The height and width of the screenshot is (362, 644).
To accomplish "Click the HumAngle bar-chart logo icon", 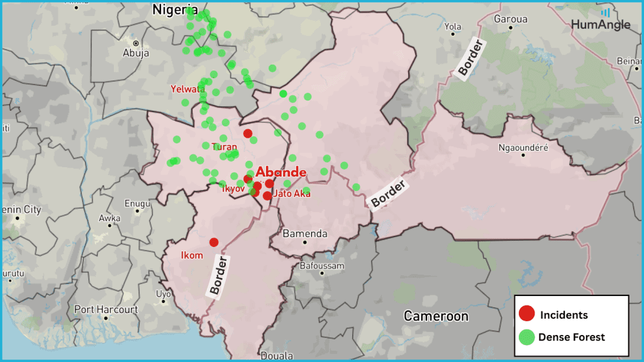I will 606,12.
